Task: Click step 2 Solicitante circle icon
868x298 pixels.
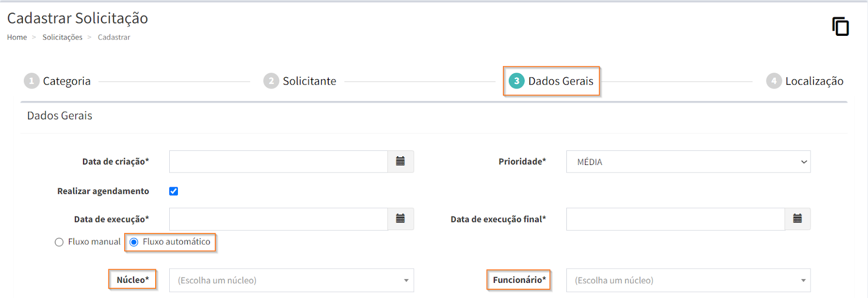Action: point(271,81)
